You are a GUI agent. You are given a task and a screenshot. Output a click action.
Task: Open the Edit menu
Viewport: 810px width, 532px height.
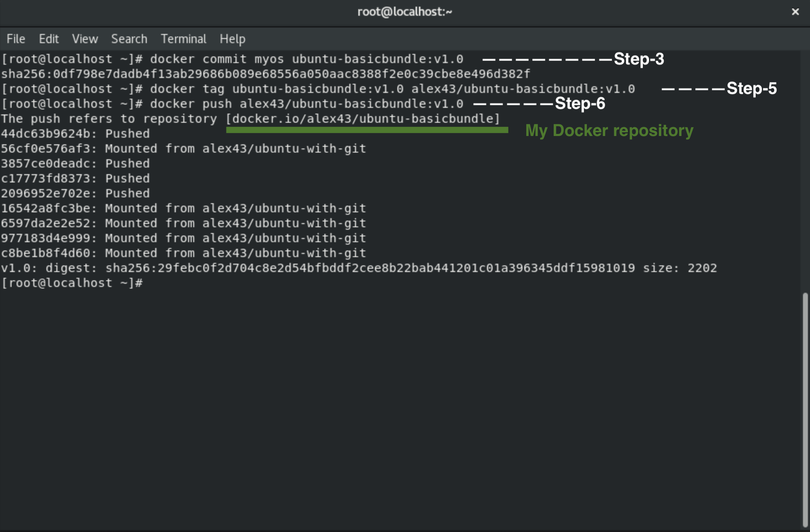tap(49, 39)
